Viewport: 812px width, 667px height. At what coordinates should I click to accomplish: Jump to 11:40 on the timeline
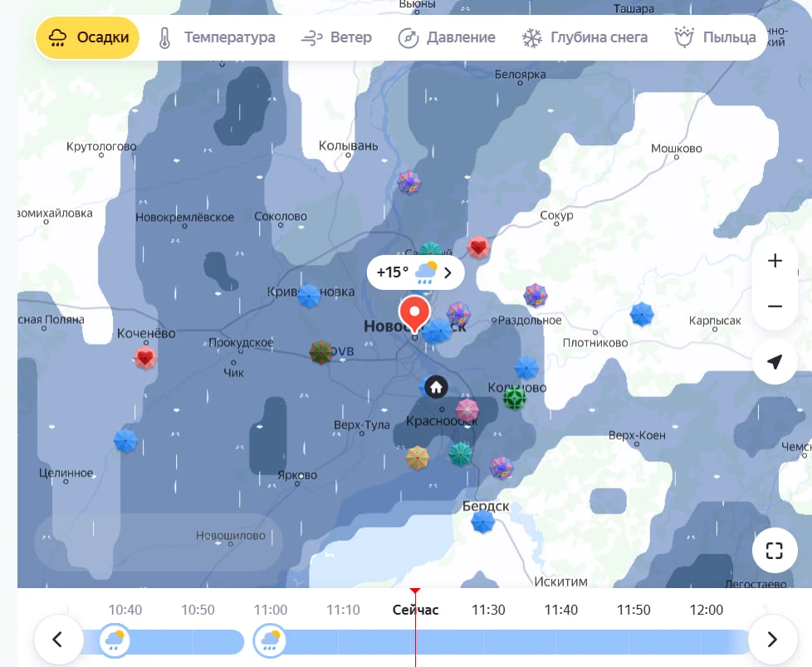tap(560, 610)
